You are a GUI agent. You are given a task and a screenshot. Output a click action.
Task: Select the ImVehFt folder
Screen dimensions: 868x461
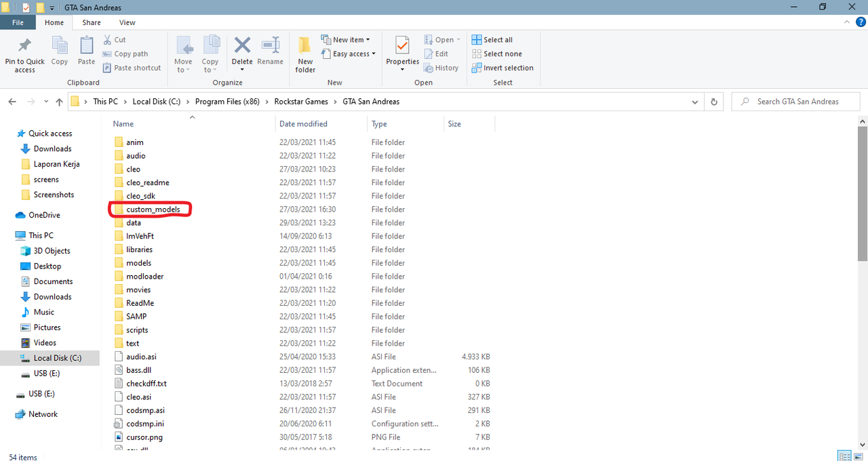140,236
